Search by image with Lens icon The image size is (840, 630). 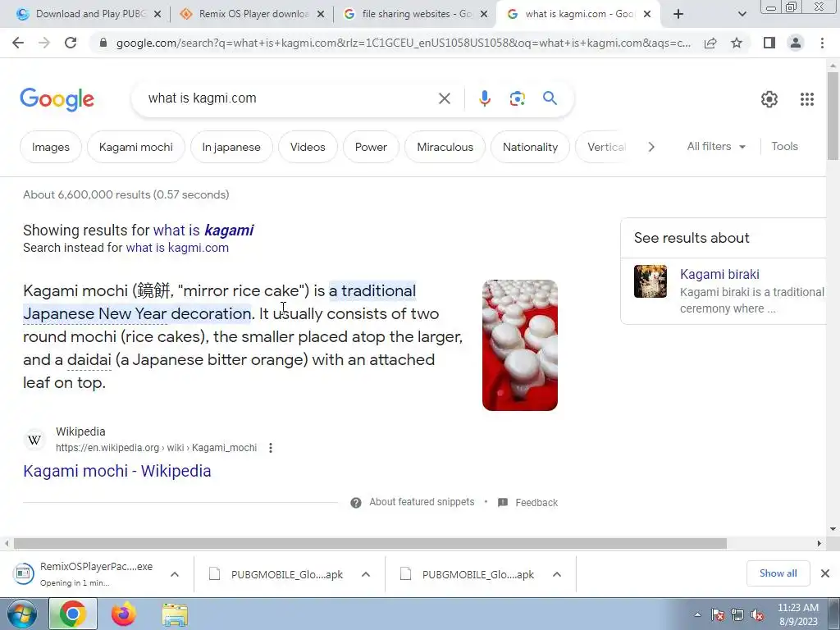coord(517,98)
